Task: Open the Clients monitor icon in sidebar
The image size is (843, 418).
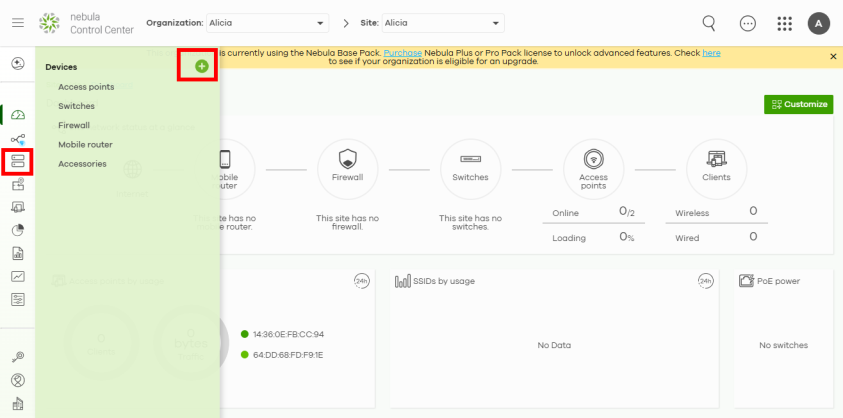Action: point(18,207)
